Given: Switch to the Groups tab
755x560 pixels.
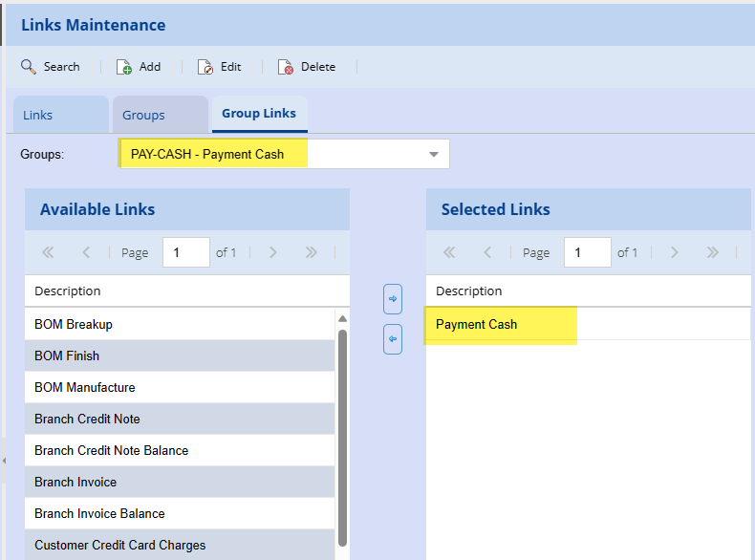Looking at the screenshot, I should tap(143, 115).
